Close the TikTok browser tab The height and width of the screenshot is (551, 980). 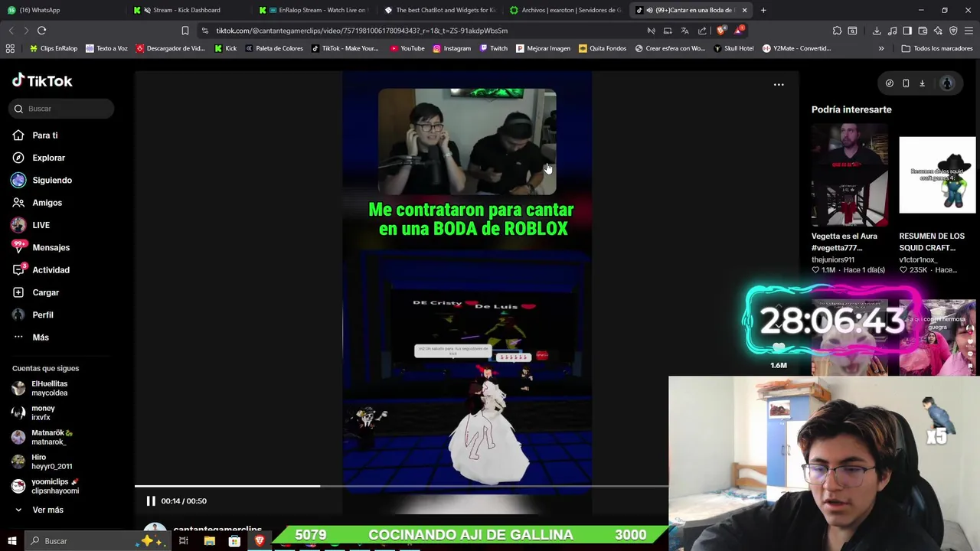(x=744, y=10)
